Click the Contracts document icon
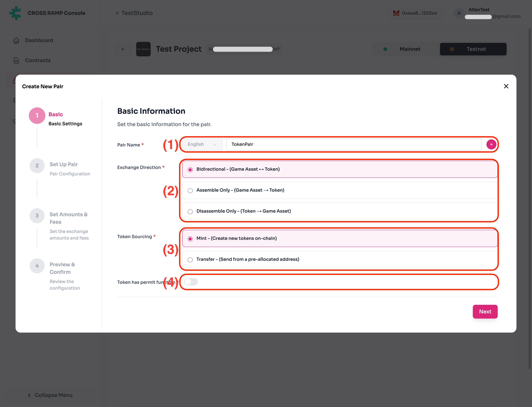532x407 pixels. click(x=16, y=60)
